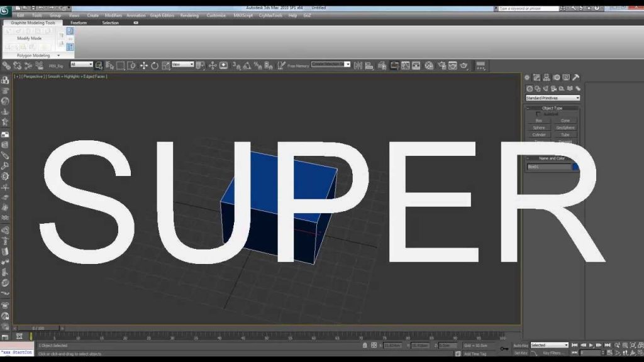Image resolution: width=644 pixels, height=362 pixels.
Task: Open the Standard Primitives dropdown
Action: pyautogui.click(x=552, y=98)
